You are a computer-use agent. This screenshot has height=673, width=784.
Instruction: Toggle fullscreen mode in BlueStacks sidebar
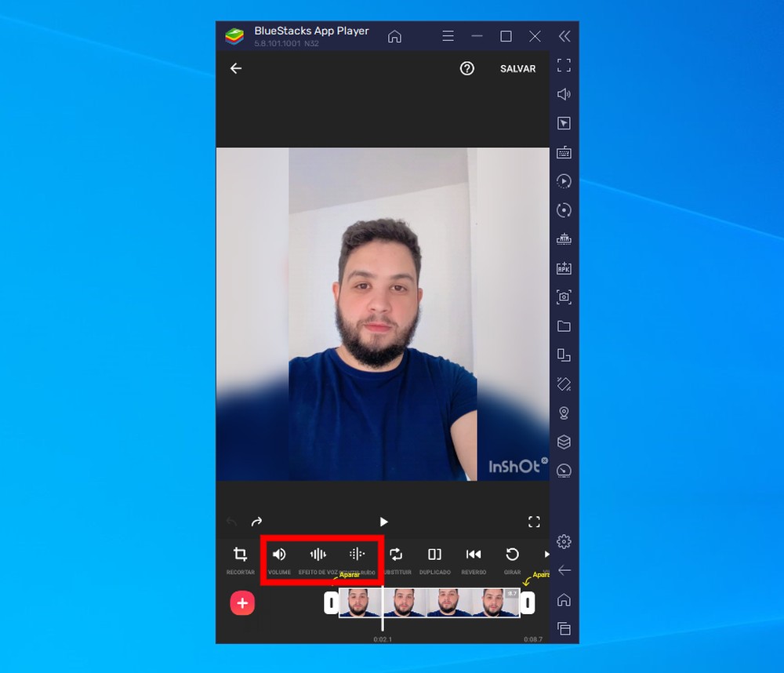[564, 65]
